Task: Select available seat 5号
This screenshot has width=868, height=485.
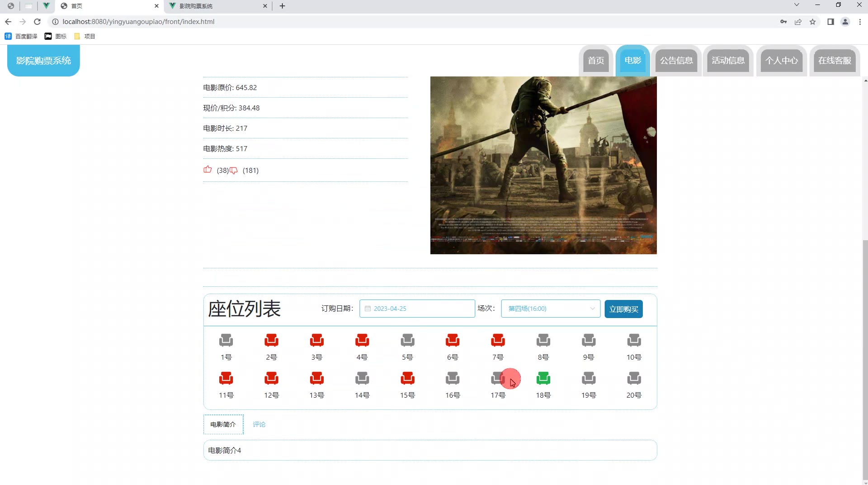Action: pyautogui.click(x=407, y=340)
